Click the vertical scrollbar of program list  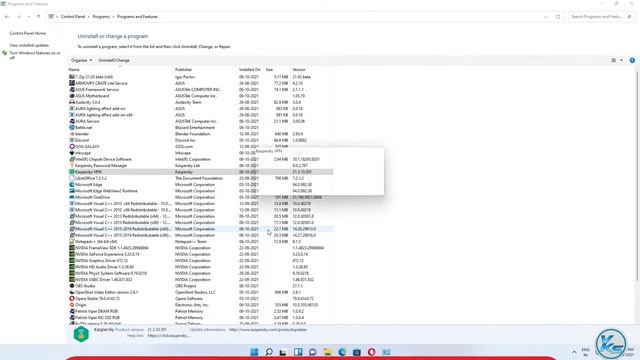pyautogui.click(x=637, y=176)
